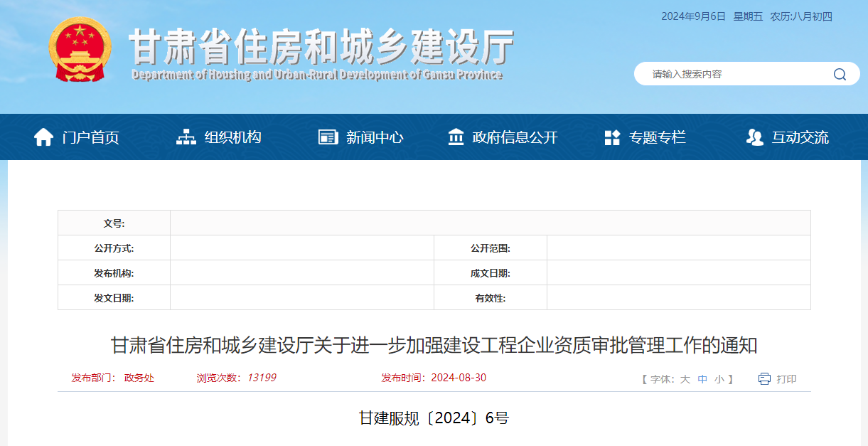Select the organization chart icon for 组织机构
This screenshot has height=446, width=868.
point(187,137)
